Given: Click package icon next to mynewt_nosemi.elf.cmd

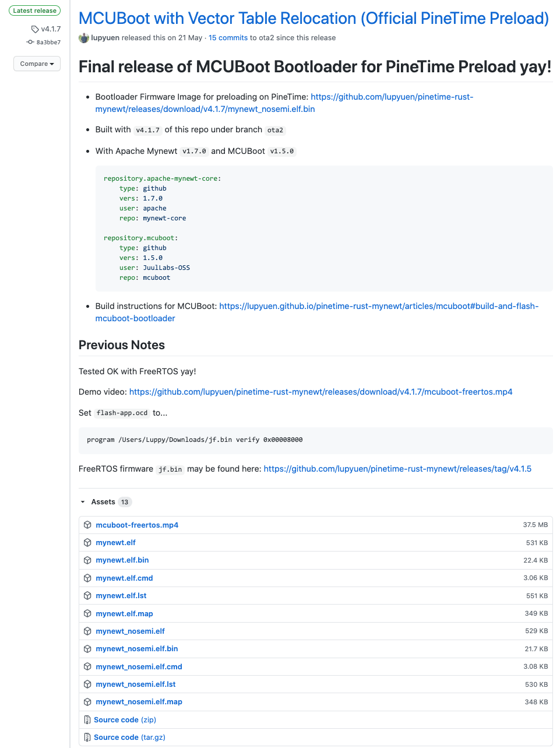Looking at the screenshot, I should (87, 666).
